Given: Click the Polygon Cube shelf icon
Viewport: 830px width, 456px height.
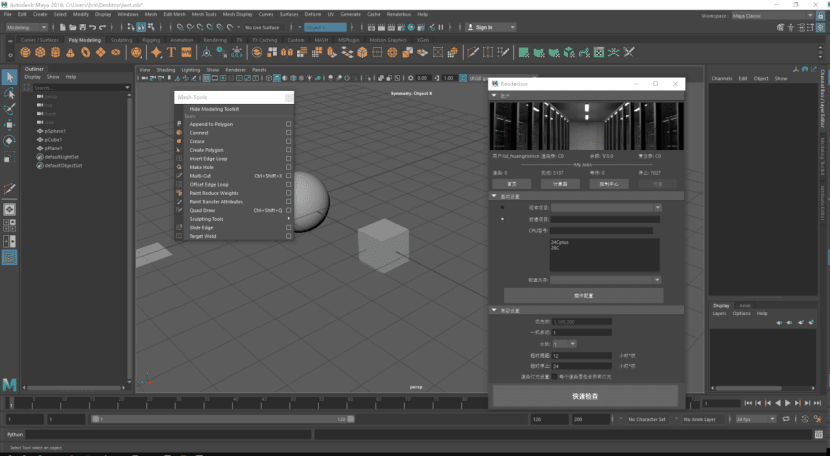Looking at the screenshot, I should (x=40, y=52).
